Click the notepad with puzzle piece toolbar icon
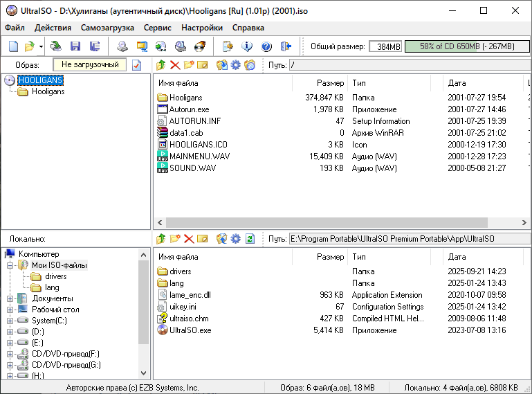 pyautogui.click(x=228, y=46)
